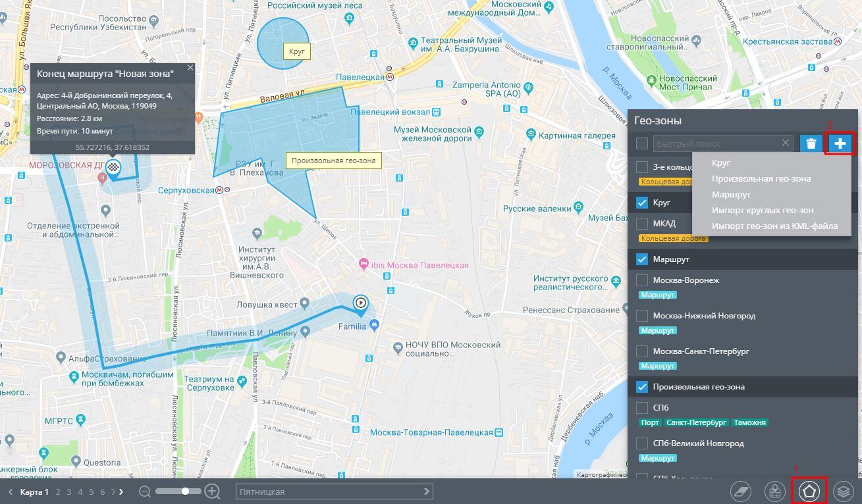Close the route end info popup
Viewport: 862px width, 504px height.
click(190, 68)
